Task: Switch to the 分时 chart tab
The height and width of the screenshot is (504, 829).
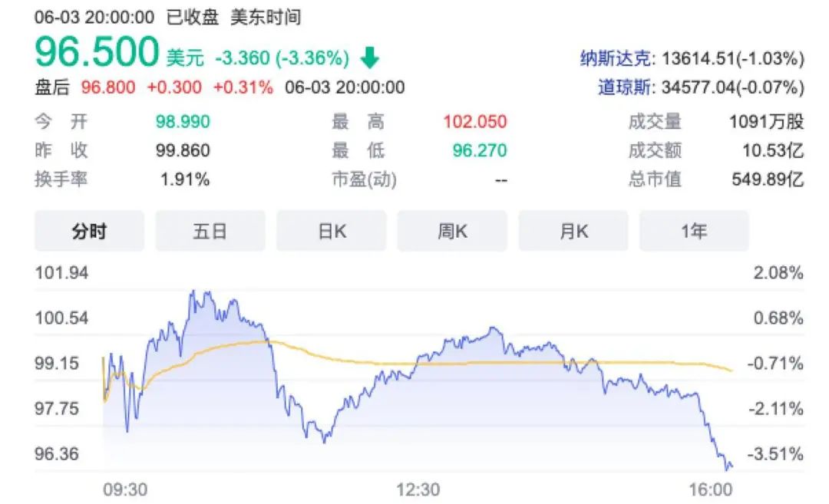Action: point(89,230)
